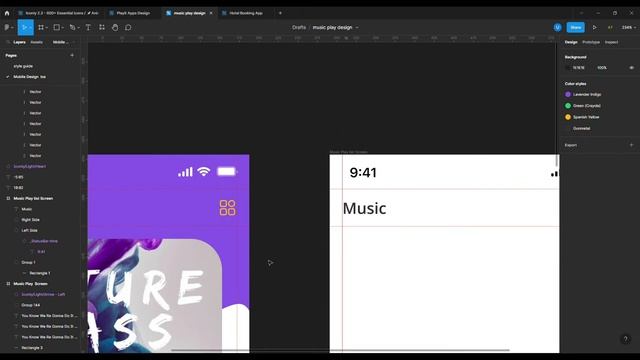Click the Music heading on white canvas frame
Image resolution: width=640 pixels, height=360 pixels.
(364, 208)
